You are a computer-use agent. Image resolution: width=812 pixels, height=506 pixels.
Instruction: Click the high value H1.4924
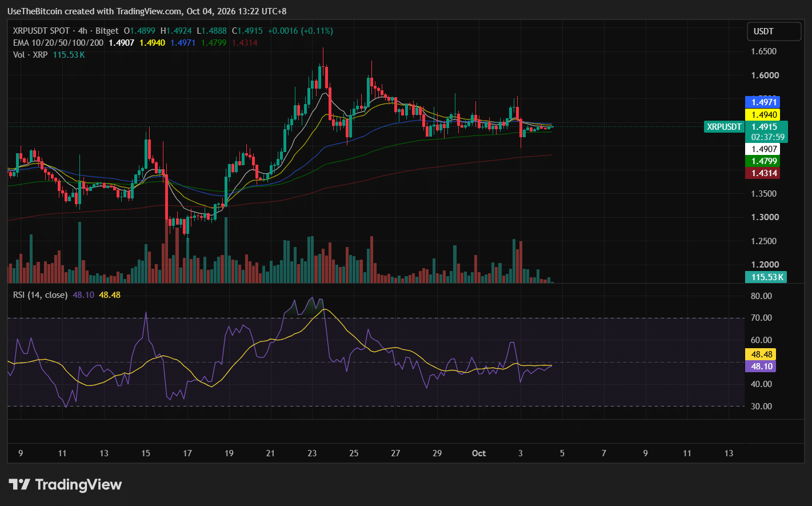(x=177, y=31)
